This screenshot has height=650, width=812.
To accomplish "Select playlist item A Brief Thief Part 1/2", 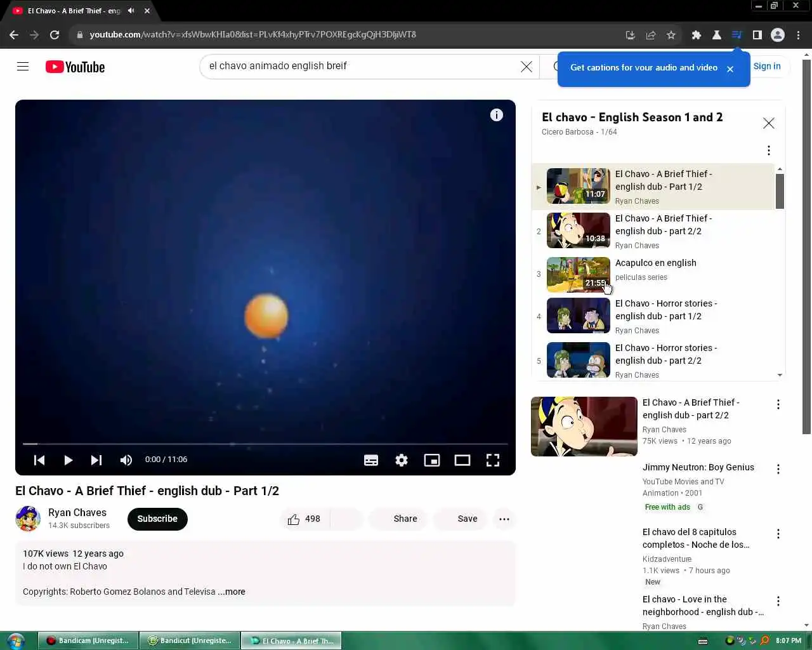I will [653, 187].
